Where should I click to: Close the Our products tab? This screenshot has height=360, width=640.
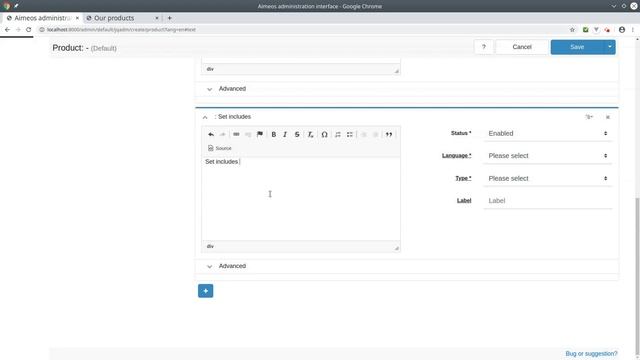coord(157,18)
